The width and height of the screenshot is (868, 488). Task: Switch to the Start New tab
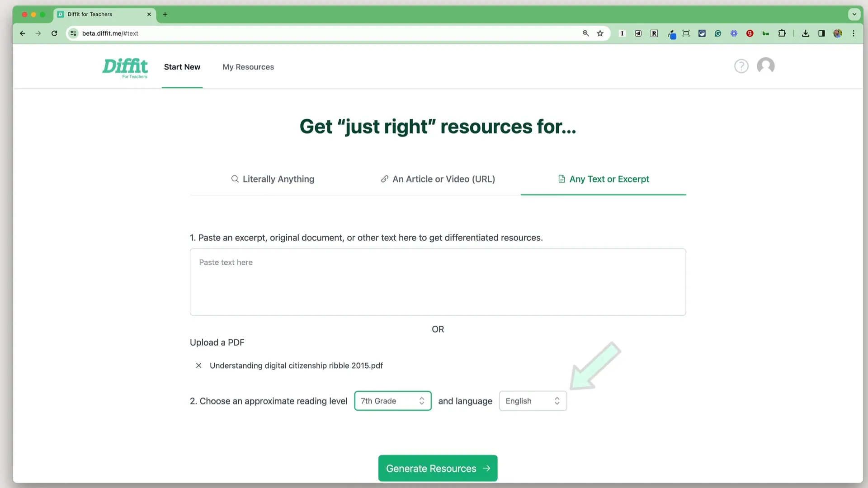click(x=182, y=67)
